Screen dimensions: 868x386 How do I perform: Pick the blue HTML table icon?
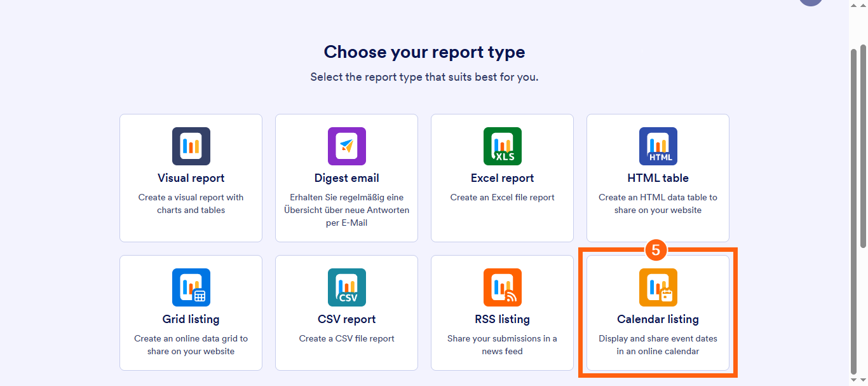pyautogui.click(x=658, y=146)
